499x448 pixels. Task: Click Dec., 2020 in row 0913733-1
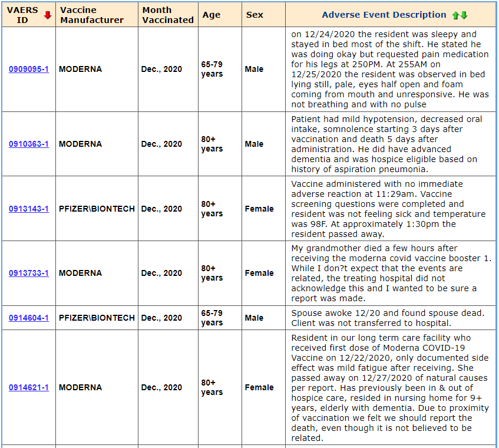pyautogui.click(x=161, y=273)
